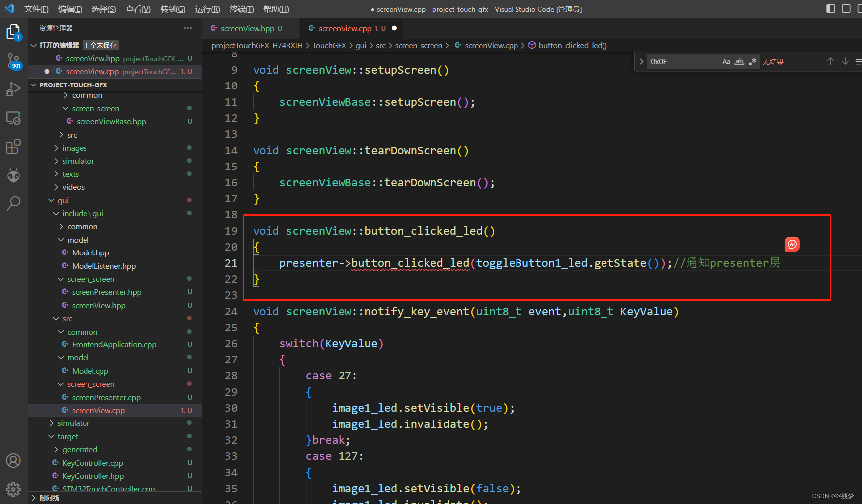Toggle Use Regular Expression in find widget
Screen dimensions: 862x504
pyautogui.click(x=752, y=61)
